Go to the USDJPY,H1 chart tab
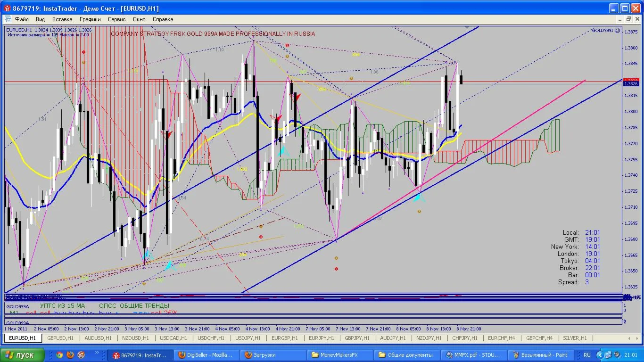 [x=248, y=338]
